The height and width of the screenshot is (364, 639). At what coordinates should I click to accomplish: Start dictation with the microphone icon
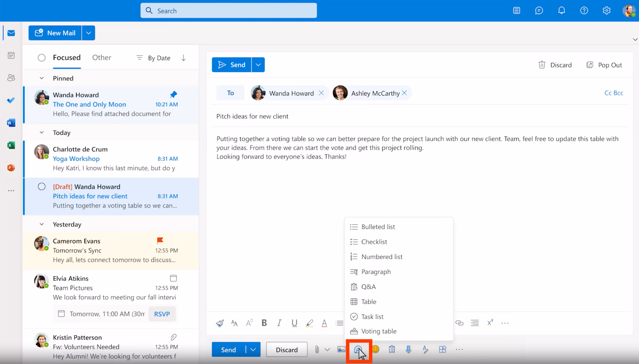coord(408,349)
